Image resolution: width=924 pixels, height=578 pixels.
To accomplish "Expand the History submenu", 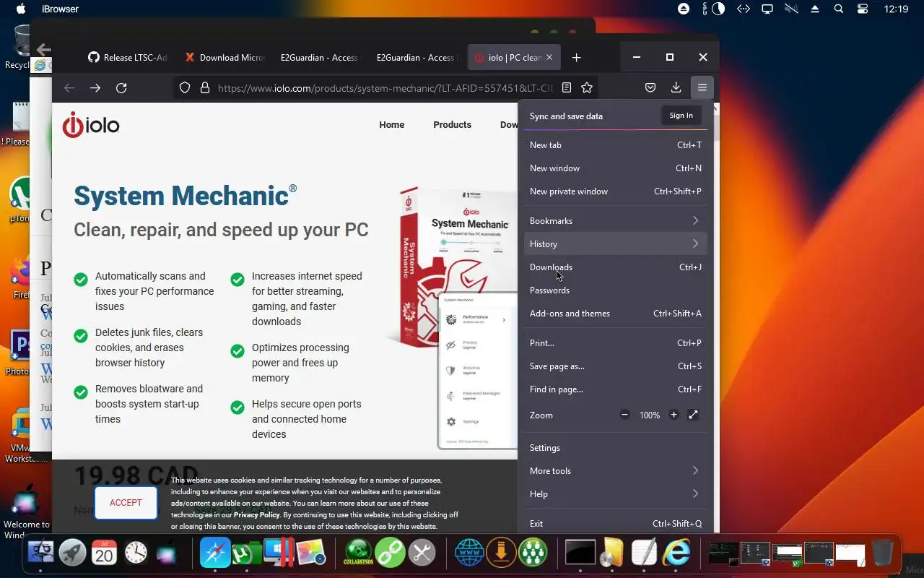I will tap(615, 244).
